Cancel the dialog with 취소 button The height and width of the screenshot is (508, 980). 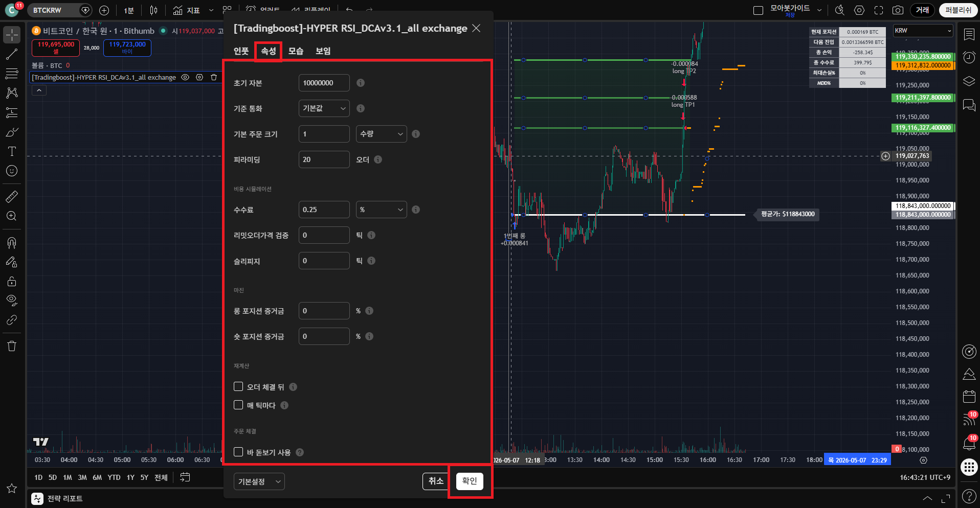click(436, 481)
